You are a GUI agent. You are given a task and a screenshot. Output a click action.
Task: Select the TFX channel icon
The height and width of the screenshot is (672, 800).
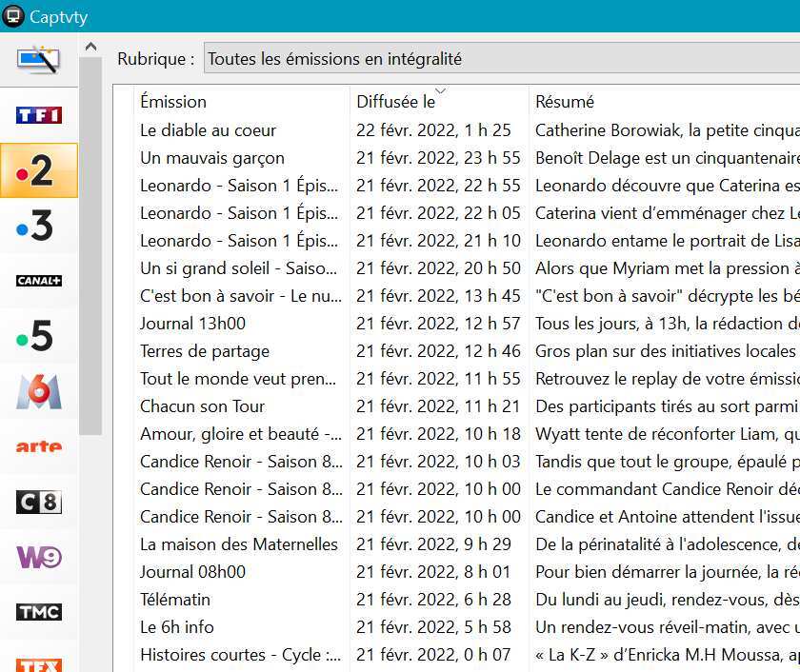pyautogui.click(x=39, y=664)
